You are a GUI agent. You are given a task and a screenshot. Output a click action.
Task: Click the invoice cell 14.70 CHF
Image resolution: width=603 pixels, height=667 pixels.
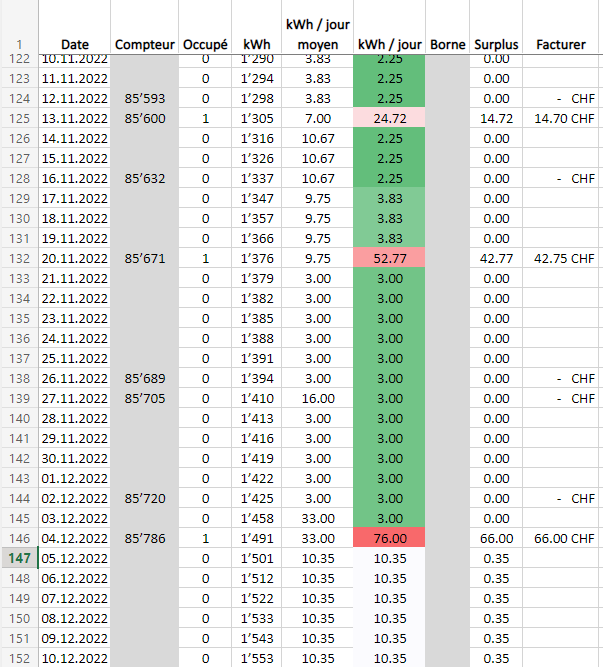coord(560,118)
